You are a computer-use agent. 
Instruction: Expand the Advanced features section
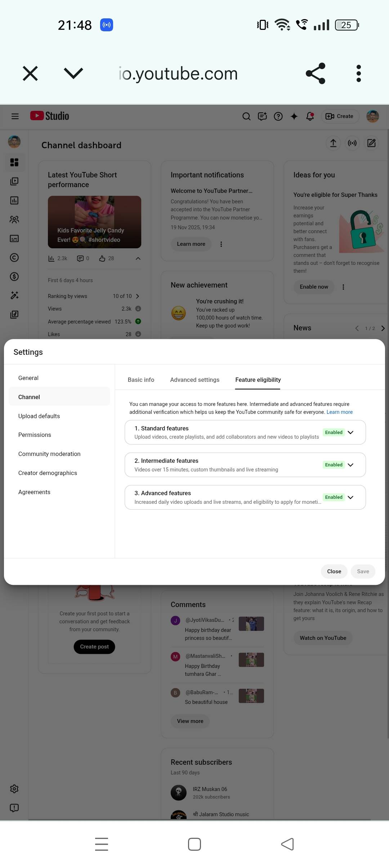pyautogui.click(x=350, y=497)
